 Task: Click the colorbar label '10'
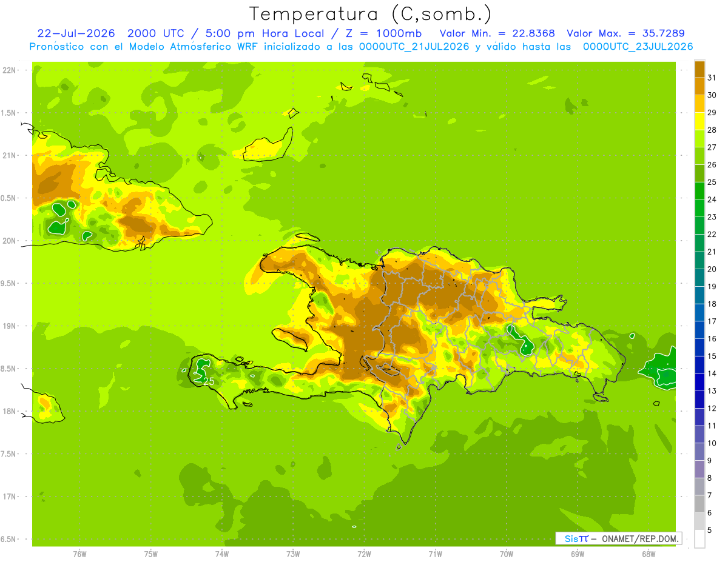[x=712, y=443]
